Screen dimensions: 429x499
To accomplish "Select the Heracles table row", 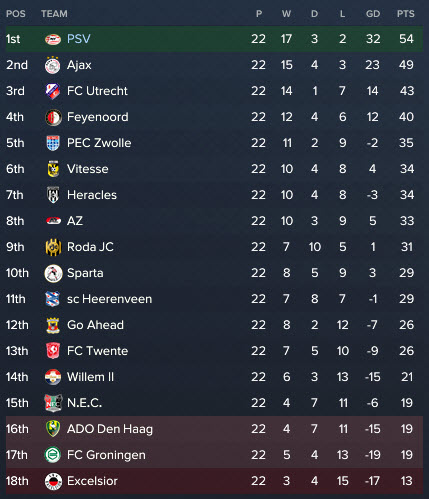I will click(x=214, y=195).
